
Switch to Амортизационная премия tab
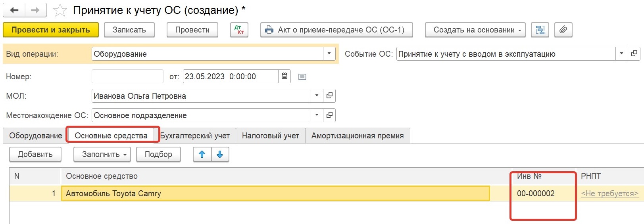click(358, 136)
